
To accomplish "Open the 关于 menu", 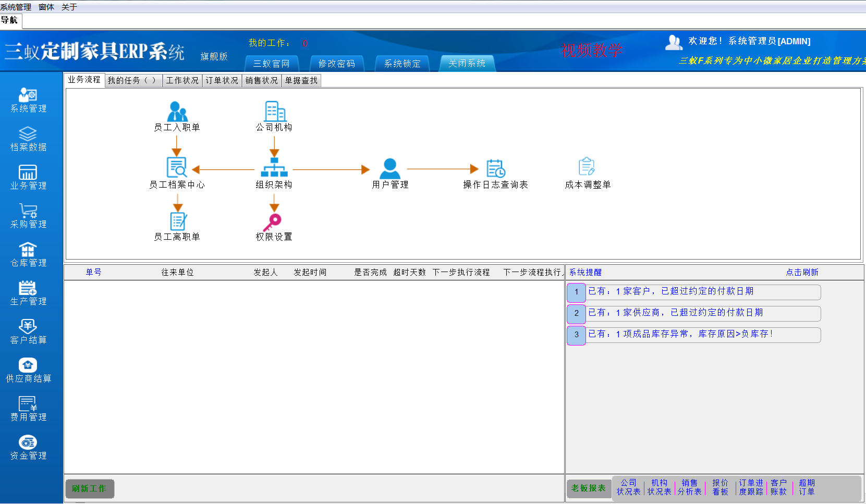I will [x=69, y=7].
